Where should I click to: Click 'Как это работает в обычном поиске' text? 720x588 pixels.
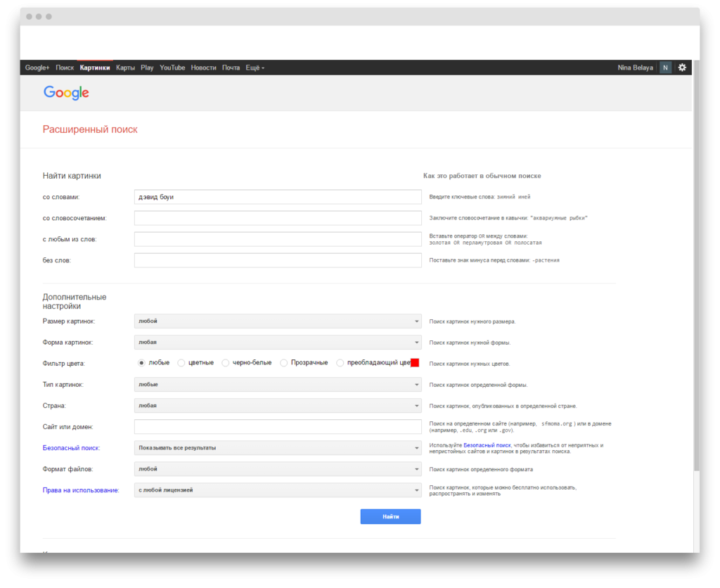pos(482,176)
